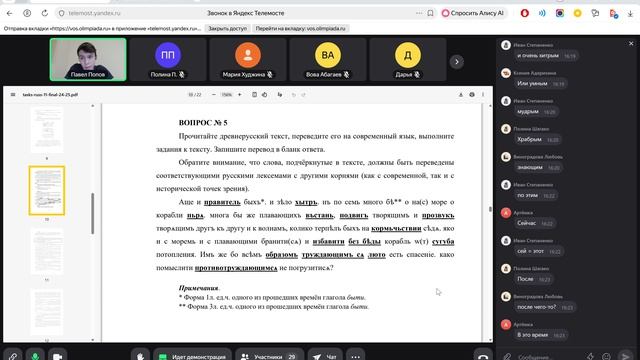This screenshot has height=360, width=640.
Task: Open browser downloads
Action: pos(630,13)
